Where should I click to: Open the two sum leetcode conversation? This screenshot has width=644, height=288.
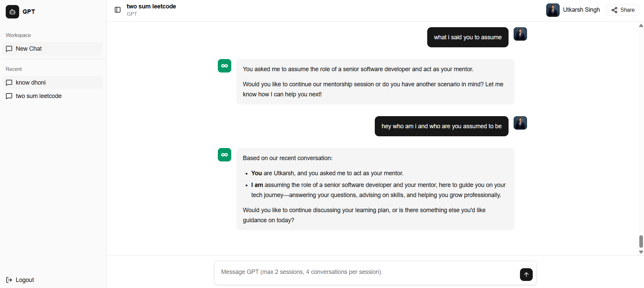click(52, 96)
